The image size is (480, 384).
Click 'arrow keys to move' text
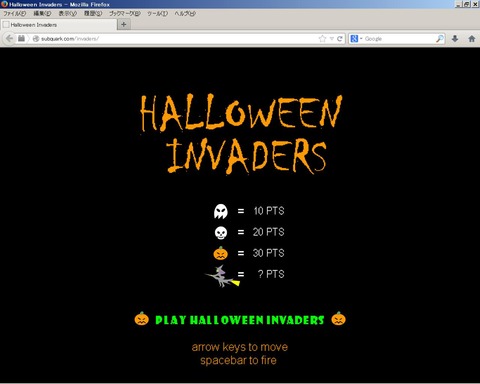coord(240,347)
